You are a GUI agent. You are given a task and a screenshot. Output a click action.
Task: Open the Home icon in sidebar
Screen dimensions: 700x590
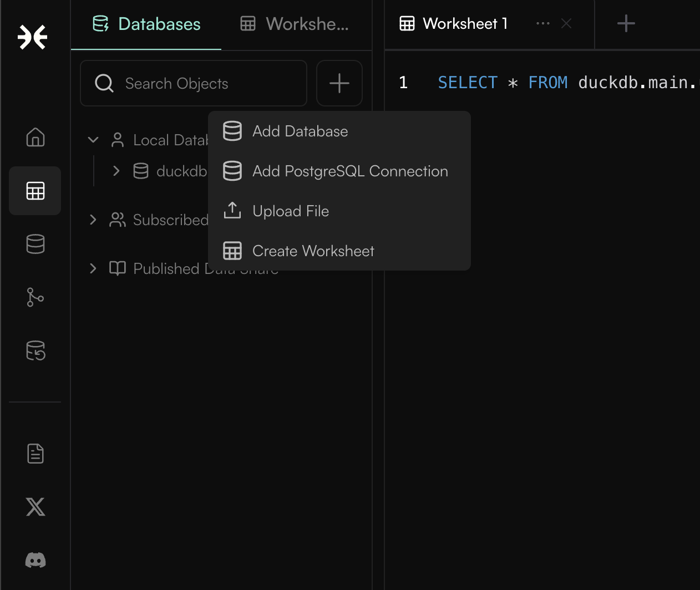coord(35,137)
